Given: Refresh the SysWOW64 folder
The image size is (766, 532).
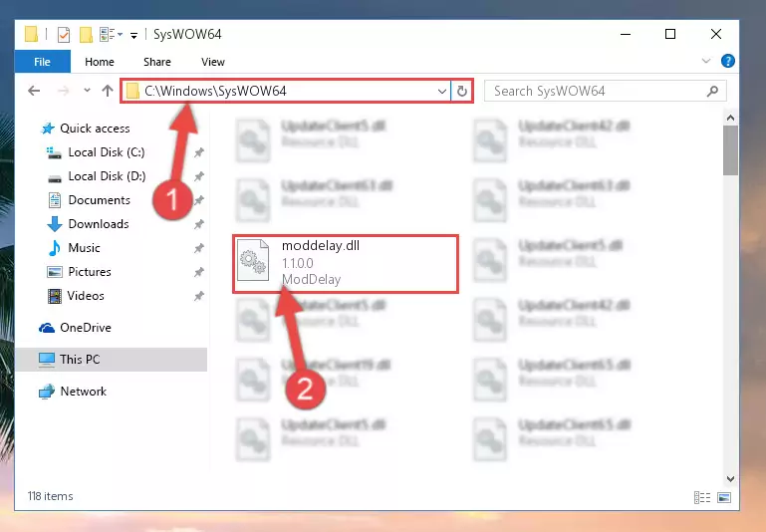Looking at the screenshot, I should (x=461, y=92).
